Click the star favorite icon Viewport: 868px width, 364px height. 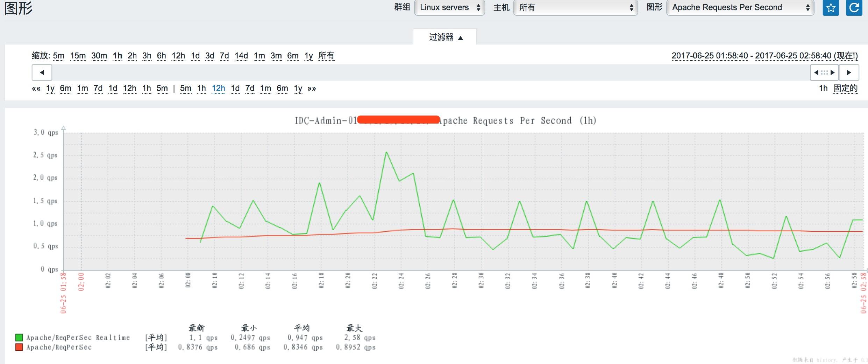(x=831, y=8)
